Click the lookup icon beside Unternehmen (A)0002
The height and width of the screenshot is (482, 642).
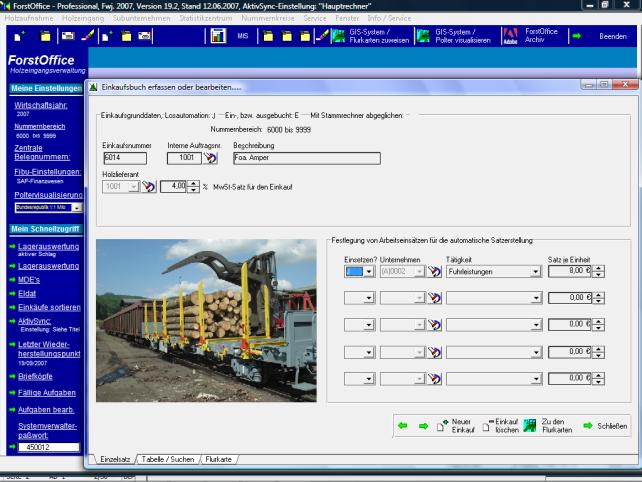tap(434, 272)
